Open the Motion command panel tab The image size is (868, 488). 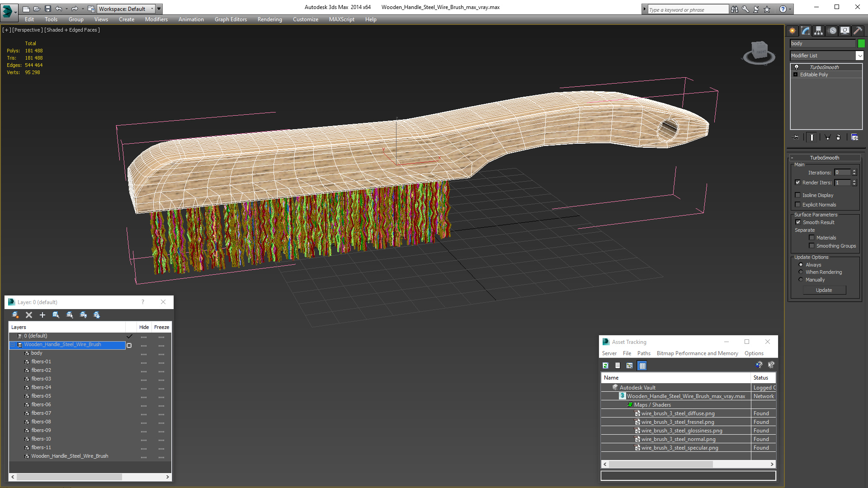pos(832,31)
